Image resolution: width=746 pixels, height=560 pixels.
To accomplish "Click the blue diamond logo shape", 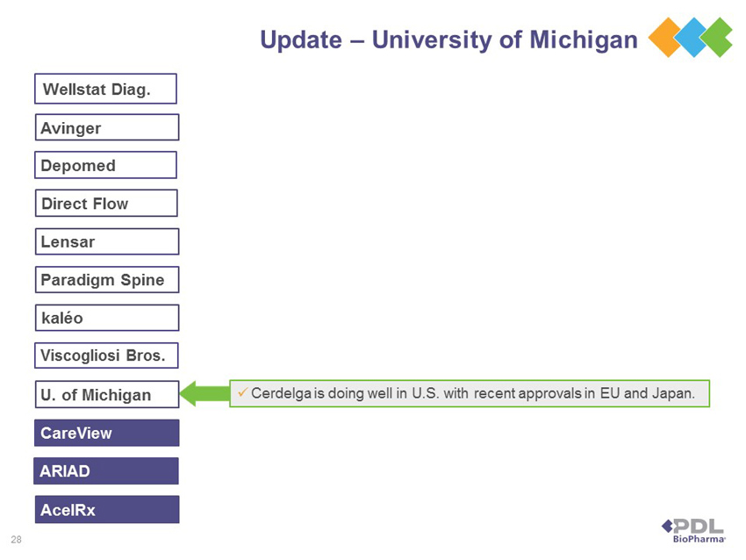I will click(691, 38).
